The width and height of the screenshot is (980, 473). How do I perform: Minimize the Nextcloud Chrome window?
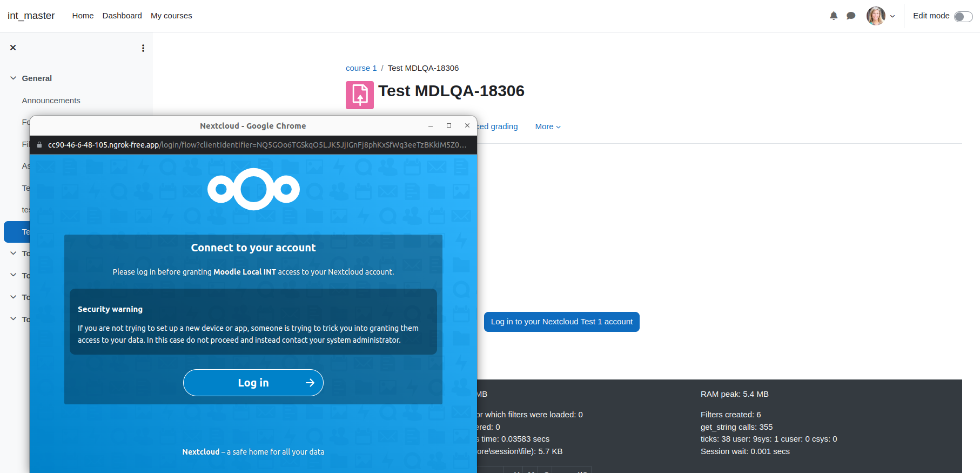tap(431, 126)
